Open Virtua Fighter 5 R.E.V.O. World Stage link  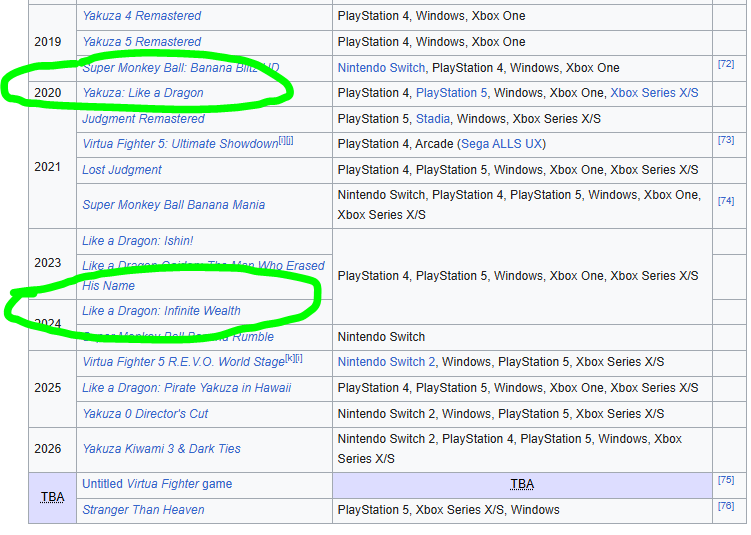[x=183, y=362]
